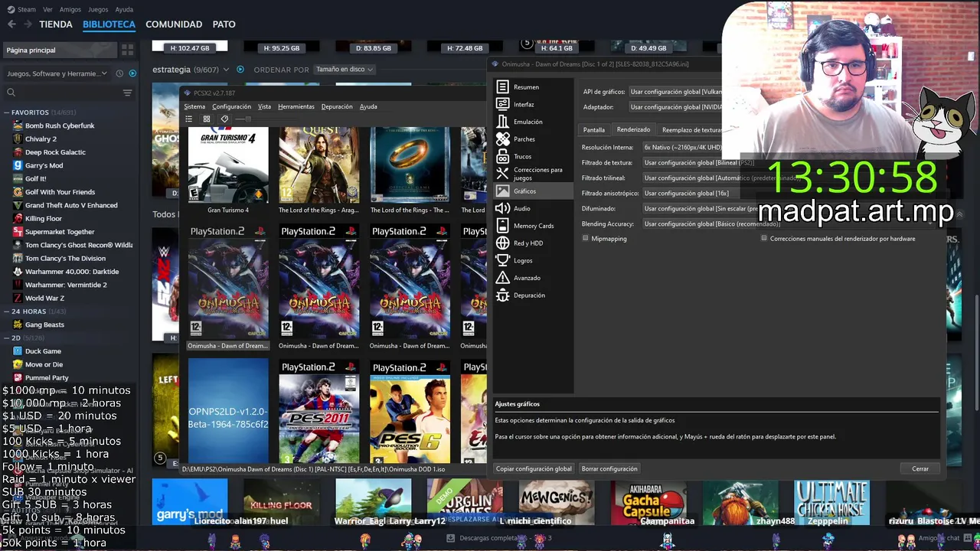Image resolution: width=980 pixels, height=551 pixels.
Task: Open the Steam TIENDA section
Action: (x=56, y=24)
